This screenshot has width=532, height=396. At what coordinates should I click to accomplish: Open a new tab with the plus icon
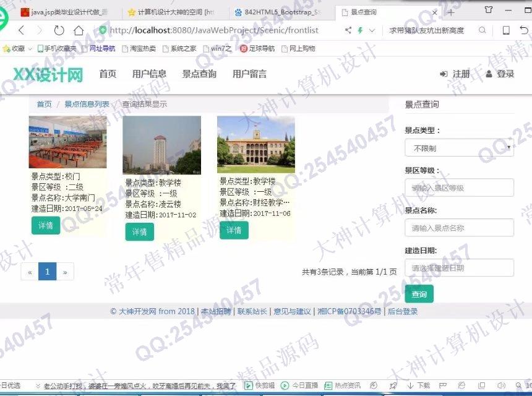450,12
